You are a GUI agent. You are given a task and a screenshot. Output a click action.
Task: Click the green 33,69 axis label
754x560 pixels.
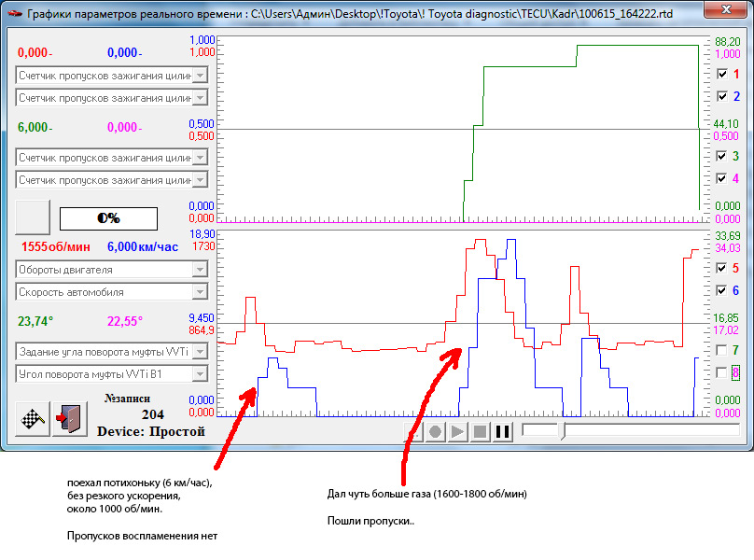[728, 236]
